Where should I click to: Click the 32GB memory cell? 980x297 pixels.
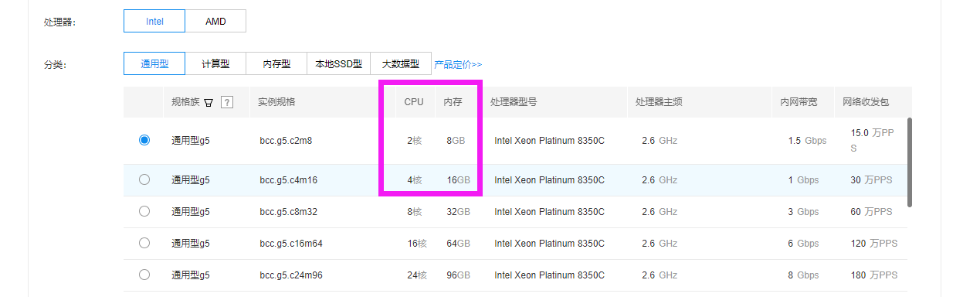[458, 212]
